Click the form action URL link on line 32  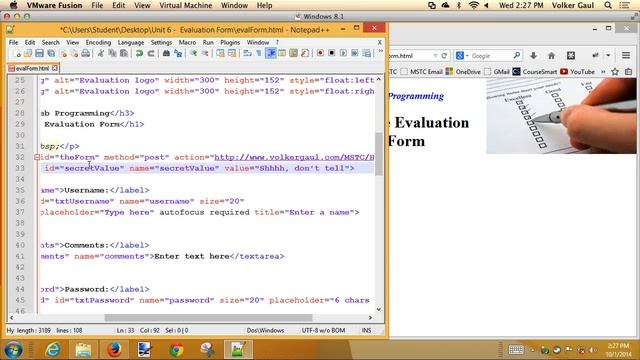(x=294, y=157)
